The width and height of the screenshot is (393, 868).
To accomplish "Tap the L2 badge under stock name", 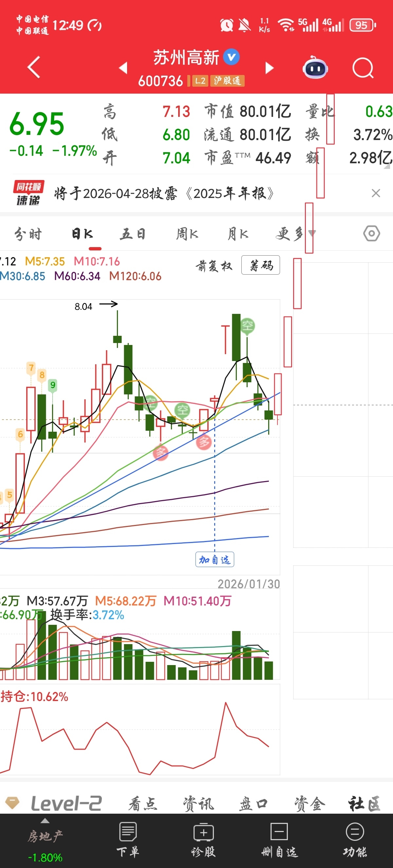I will point(200,81).
